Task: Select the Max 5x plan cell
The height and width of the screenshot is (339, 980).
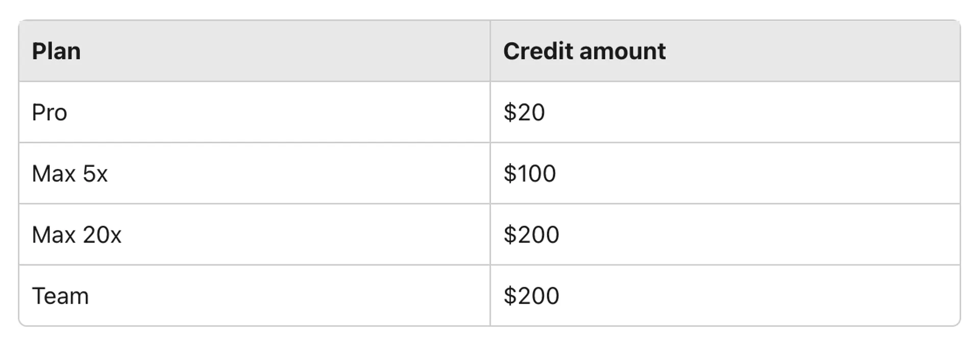Action: click(69, 174)
